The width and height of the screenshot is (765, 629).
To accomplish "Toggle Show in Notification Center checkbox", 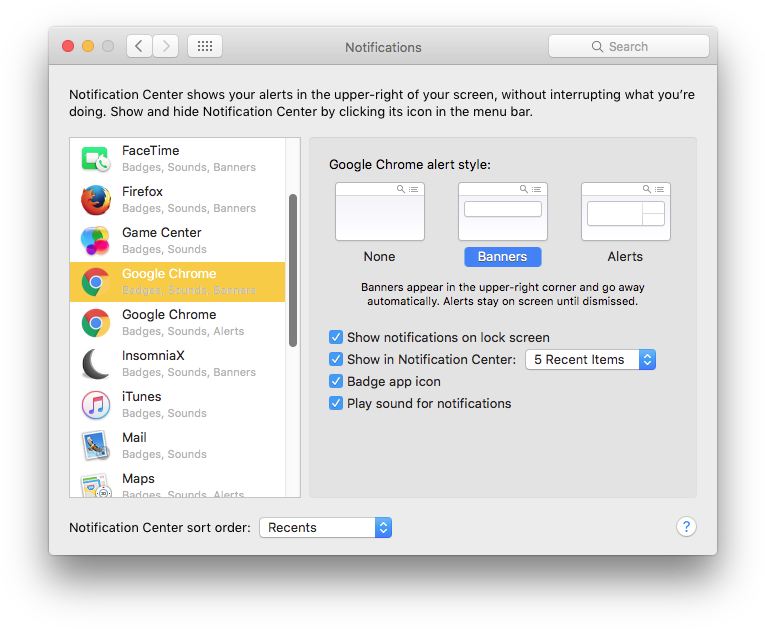I will [x=336, y=359].
